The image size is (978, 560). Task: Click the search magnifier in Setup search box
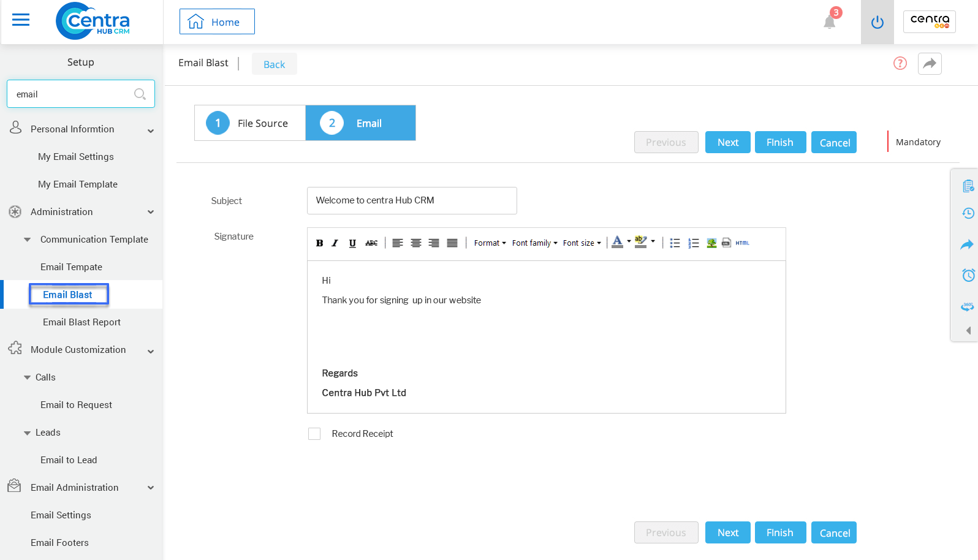(x=140, y=94)
